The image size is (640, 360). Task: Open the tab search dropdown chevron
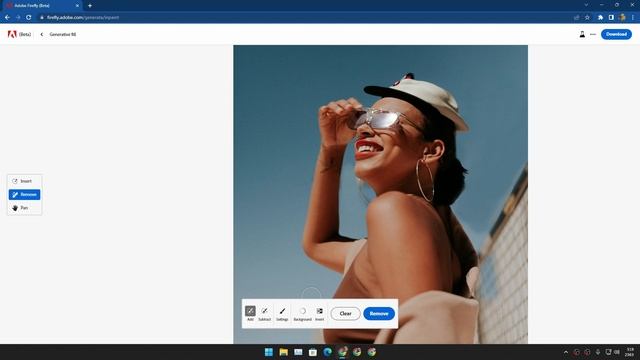click(x=586, y=5)
